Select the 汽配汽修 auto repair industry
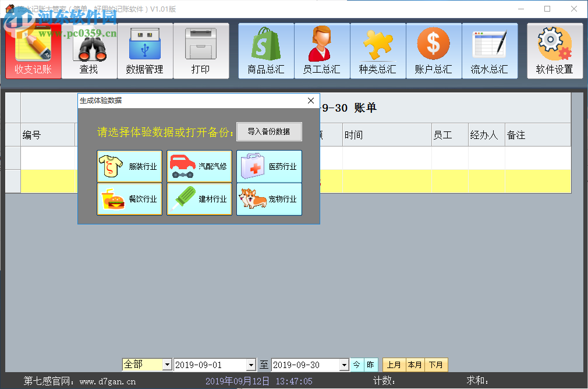Screen dimensions: 588x389 tap(199, 166)
